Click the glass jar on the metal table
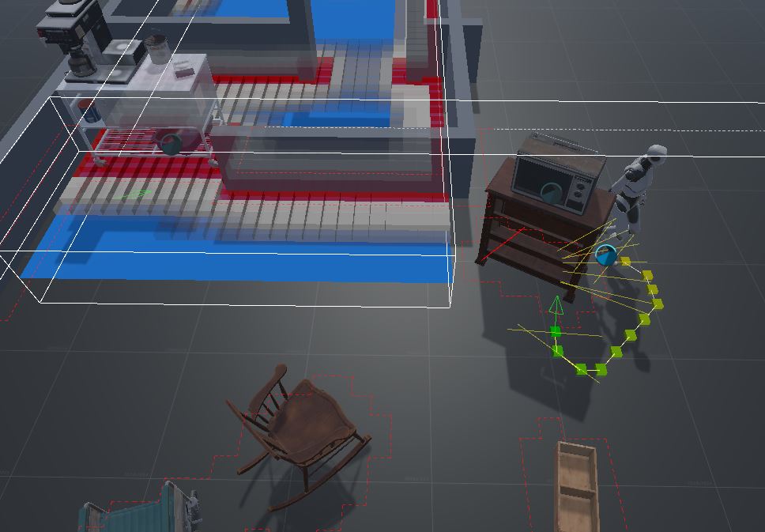Image resolution: width=765 pixels, height=532 pixels. click(158, 49)
